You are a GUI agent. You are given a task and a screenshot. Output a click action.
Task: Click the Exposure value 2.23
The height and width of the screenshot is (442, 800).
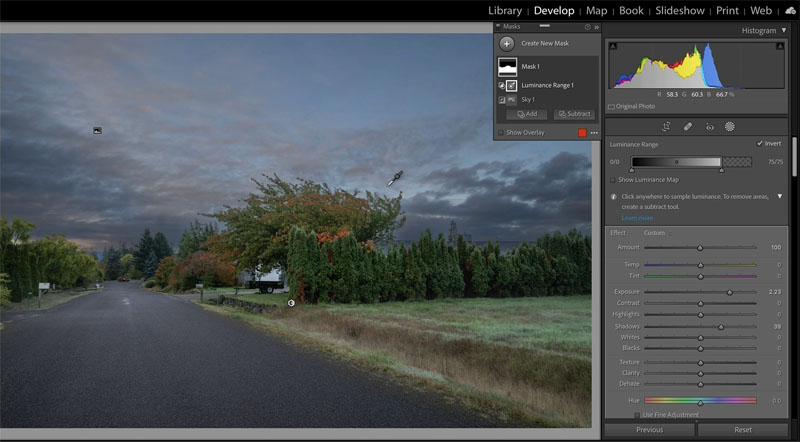pyautogui.click(x=774, y=292)
